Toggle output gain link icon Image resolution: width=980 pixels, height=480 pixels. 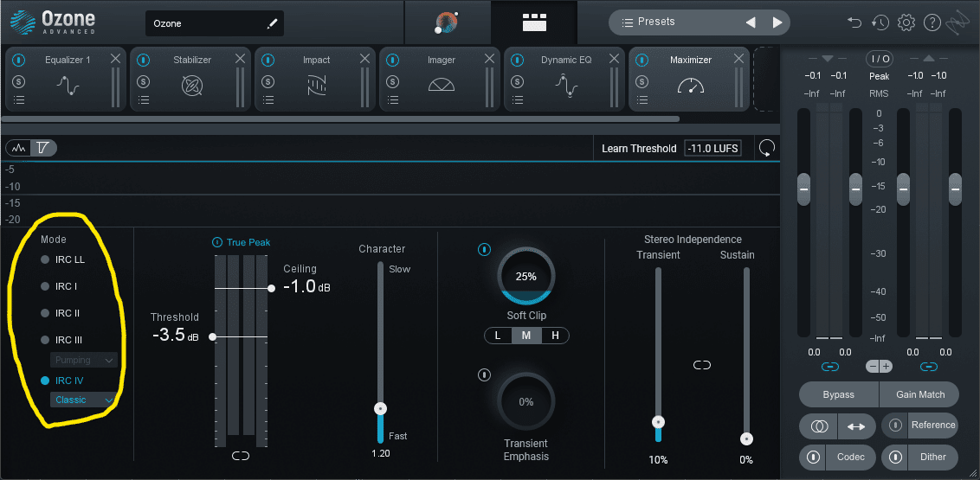[929, 367]
